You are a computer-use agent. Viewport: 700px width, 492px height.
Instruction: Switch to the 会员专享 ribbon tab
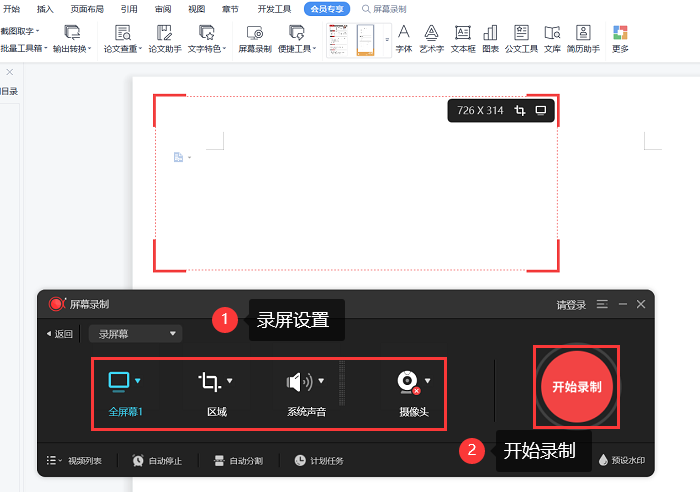coord(327,9)
